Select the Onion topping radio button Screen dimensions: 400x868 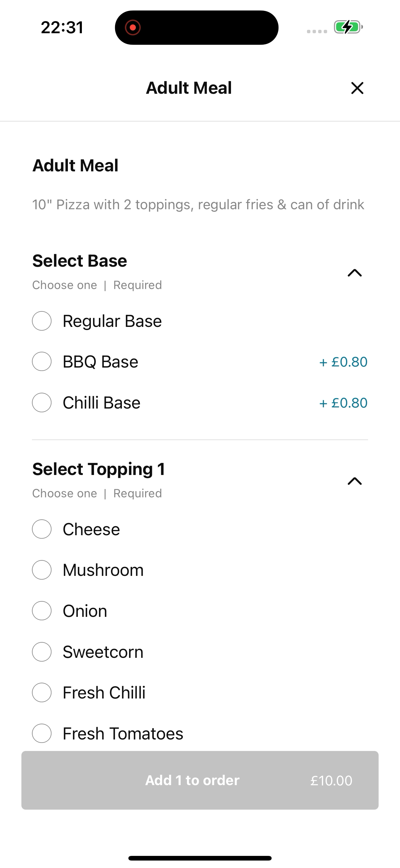coord(42,611)
